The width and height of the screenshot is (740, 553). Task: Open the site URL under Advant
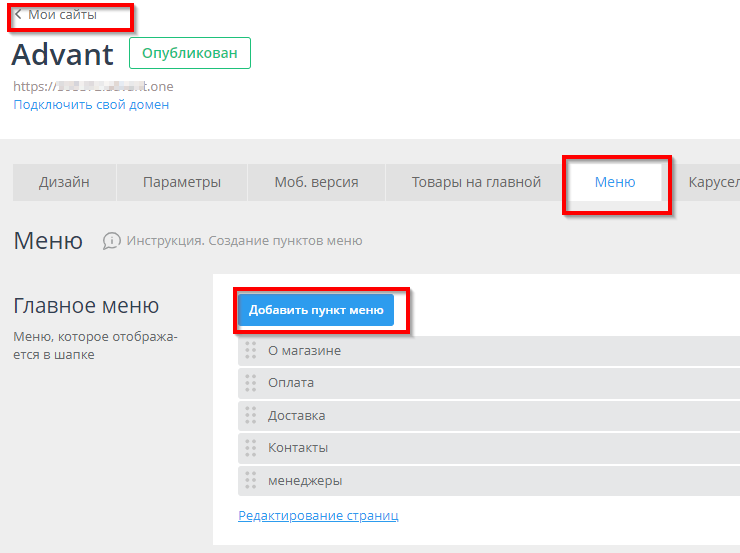coord(93,86)
